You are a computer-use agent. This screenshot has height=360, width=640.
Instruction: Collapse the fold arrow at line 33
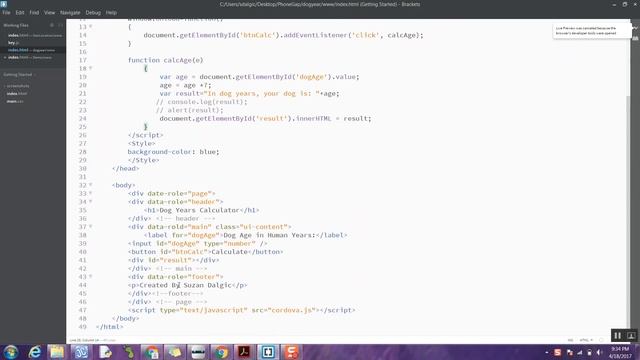pos(91,193)
